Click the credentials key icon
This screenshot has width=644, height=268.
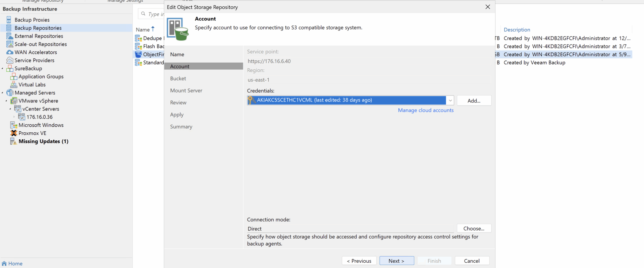(x=251, y=100)
